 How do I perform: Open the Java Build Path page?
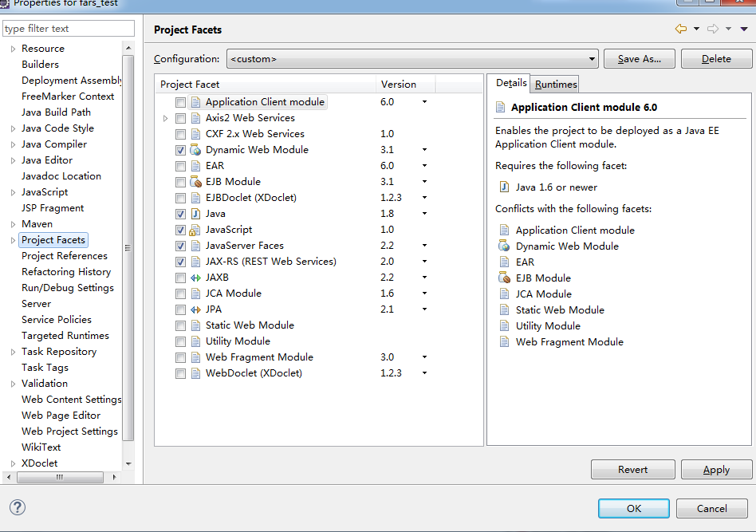tap(56, 112)
